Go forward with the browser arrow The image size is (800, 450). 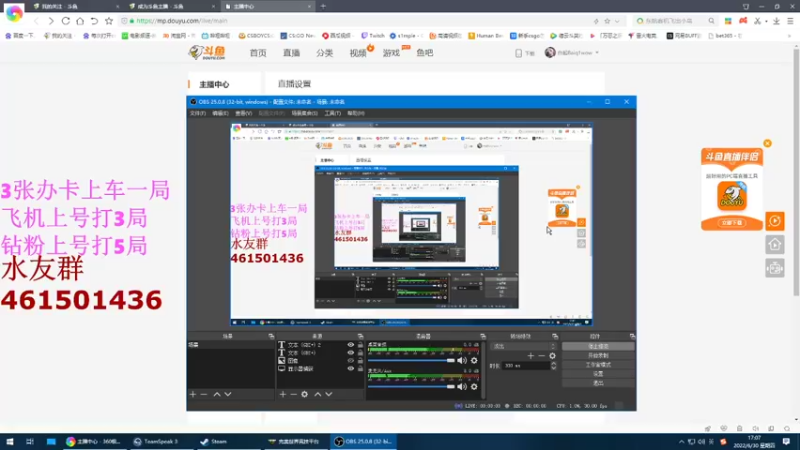(51, 21)
